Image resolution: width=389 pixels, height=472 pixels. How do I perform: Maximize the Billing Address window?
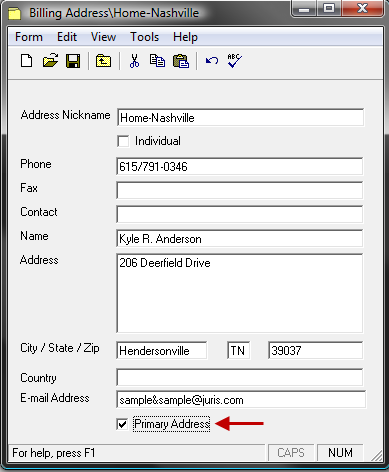329,8
